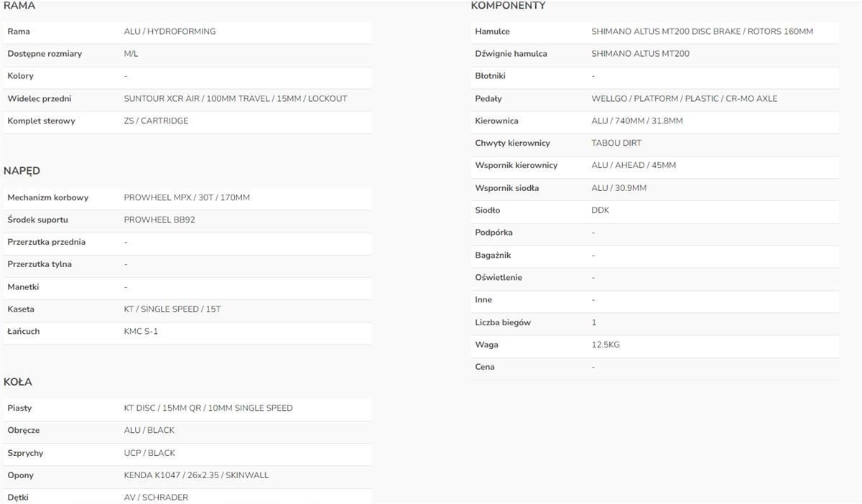The width and height of the screenshot is (862, 504).
Task: Select the 'Hamulce' row label
Action: 493,32
